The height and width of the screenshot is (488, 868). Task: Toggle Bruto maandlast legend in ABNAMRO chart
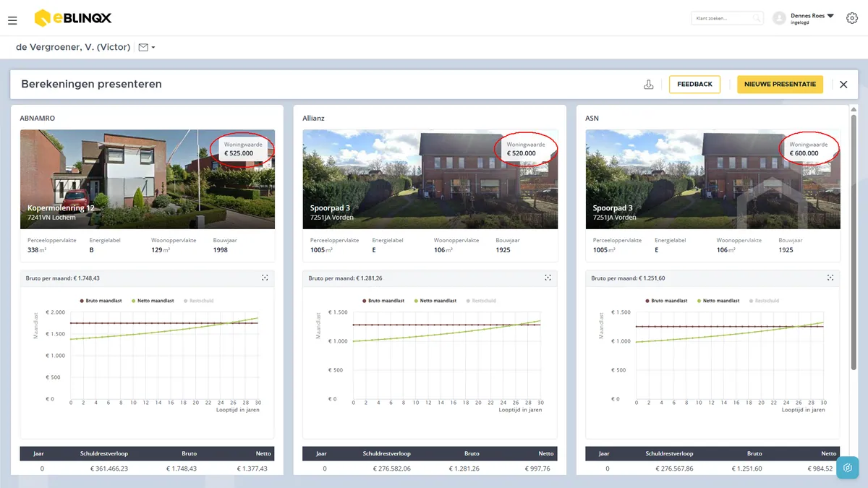[99, 301]
